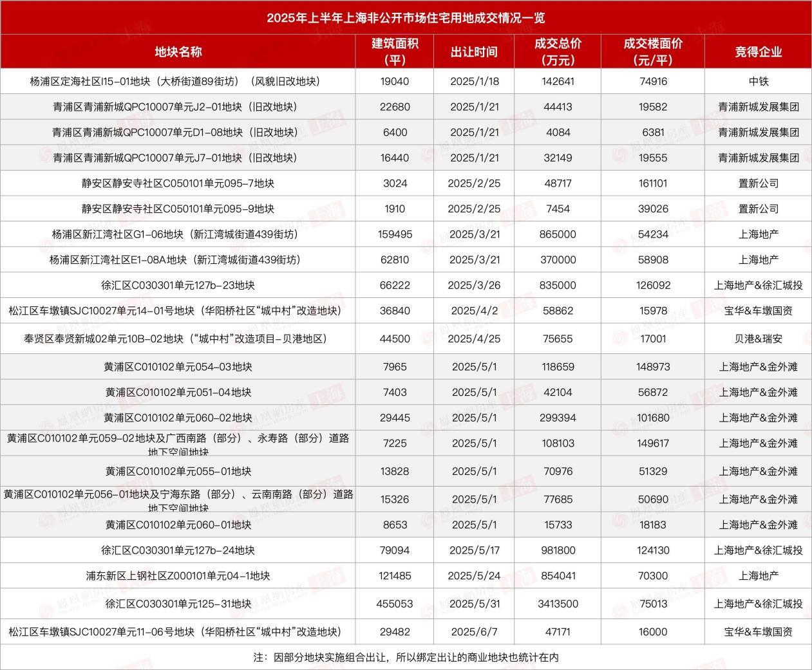Select the footnote beginning 注：因部分地块实施组合出让
812x670 pixels.
point(406,658)
